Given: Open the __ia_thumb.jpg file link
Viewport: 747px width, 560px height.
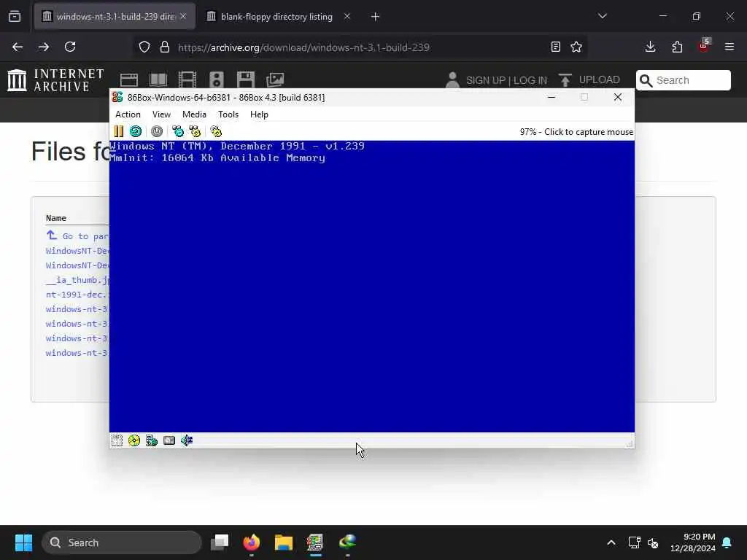Looking at the screenshot, I should [x=77, y=280].
